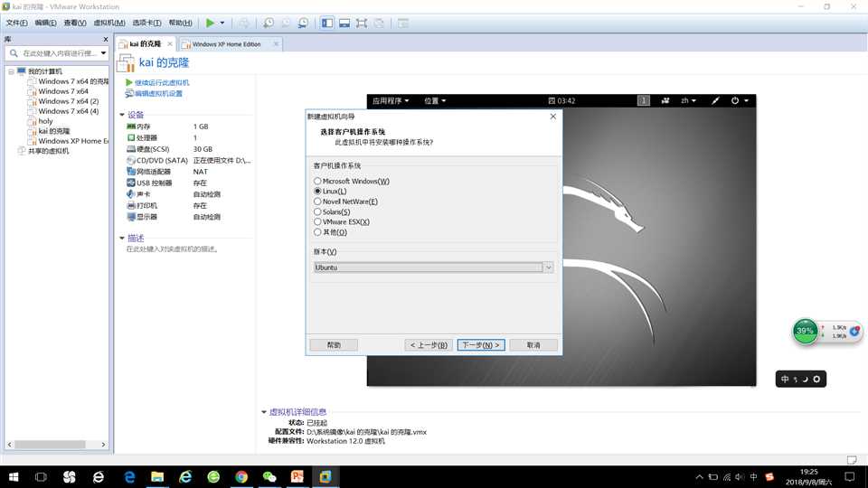Click the 下一步(N) next button
Screen dimensions: 868x488
click(x=480, y=344)
